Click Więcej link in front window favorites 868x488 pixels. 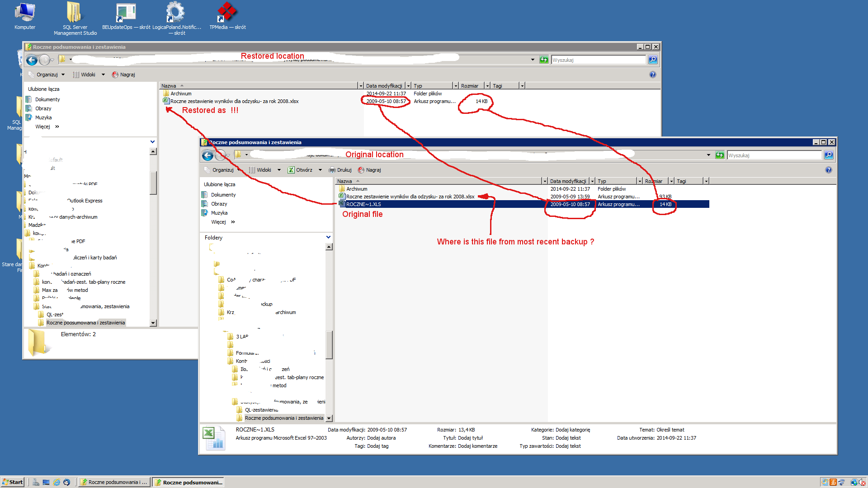[x=219, y=222]
